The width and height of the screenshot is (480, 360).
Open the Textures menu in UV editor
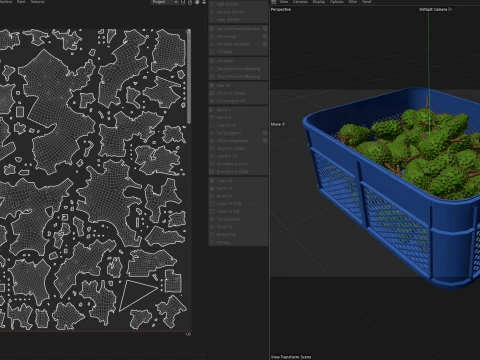(37, 2)
